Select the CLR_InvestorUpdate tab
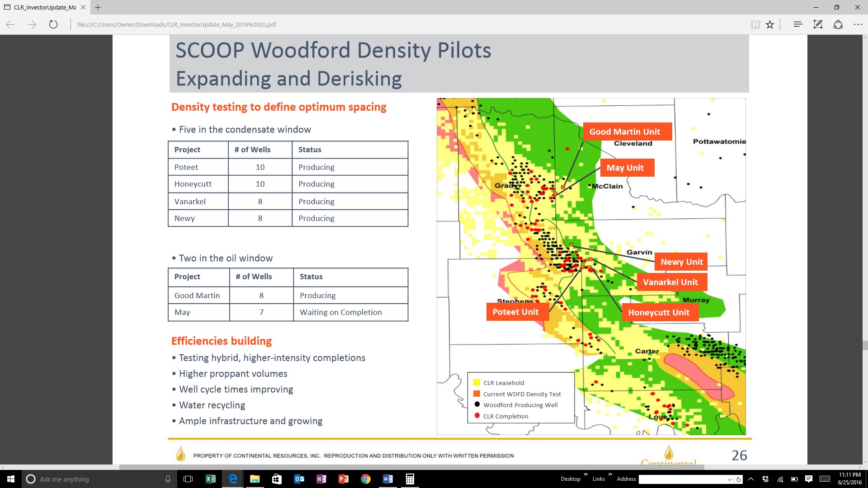This screenshot has height=488, width=868. (45, 7)
